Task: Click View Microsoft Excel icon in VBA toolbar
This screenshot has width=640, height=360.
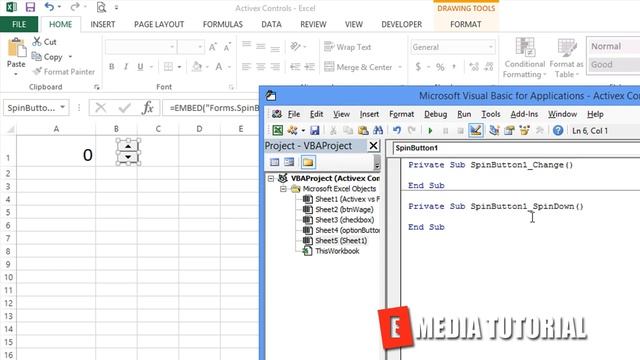Action: click(278, 130)
